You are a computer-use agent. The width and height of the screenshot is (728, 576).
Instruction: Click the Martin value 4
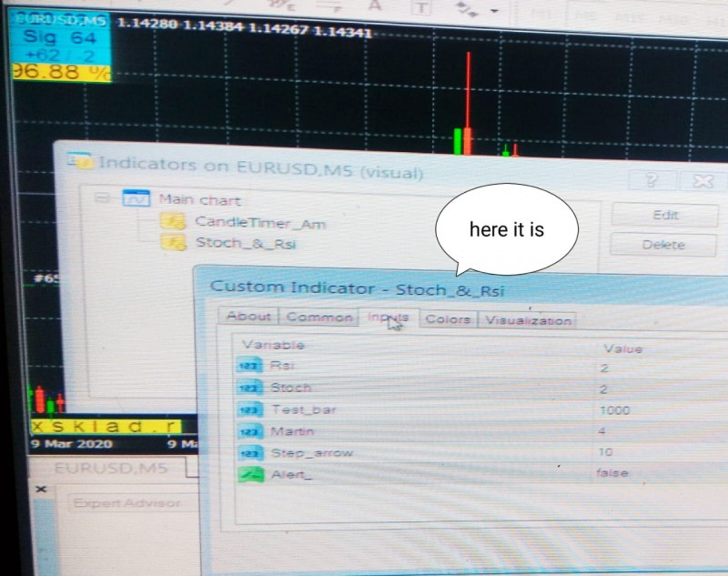pos(602,431)
